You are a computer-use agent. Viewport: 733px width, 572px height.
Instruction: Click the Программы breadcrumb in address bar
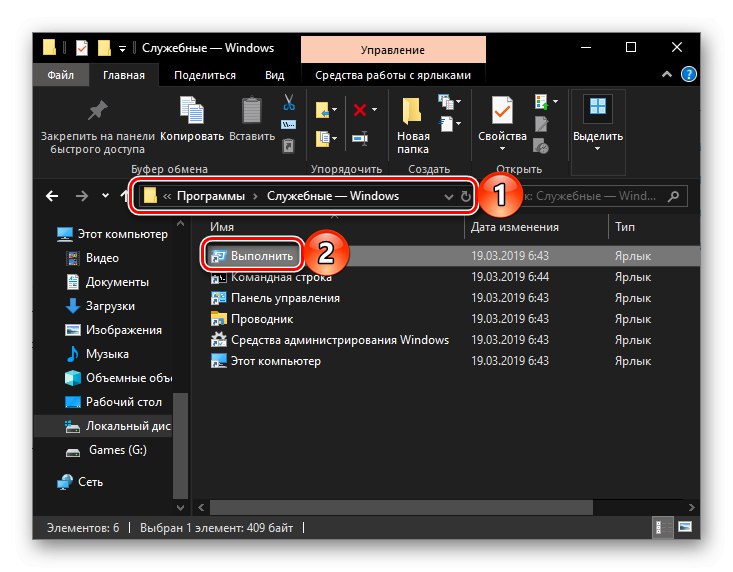pyautogui.click(x=211, y=196)
